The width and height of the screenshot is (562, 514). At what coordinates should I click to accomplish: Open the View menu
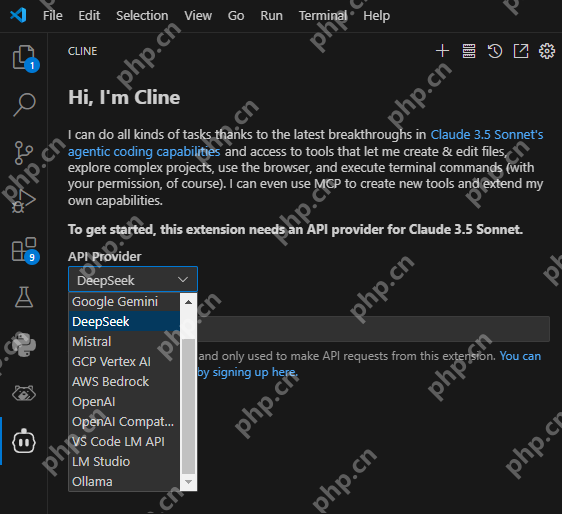(x=198, y=16)
